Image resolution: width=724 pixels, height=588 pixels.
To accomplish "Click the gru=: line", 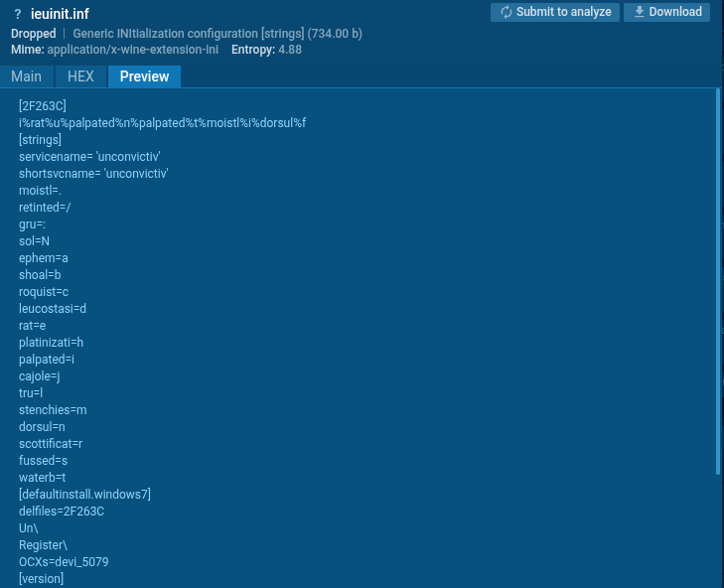I will click(x=33, y=224).
